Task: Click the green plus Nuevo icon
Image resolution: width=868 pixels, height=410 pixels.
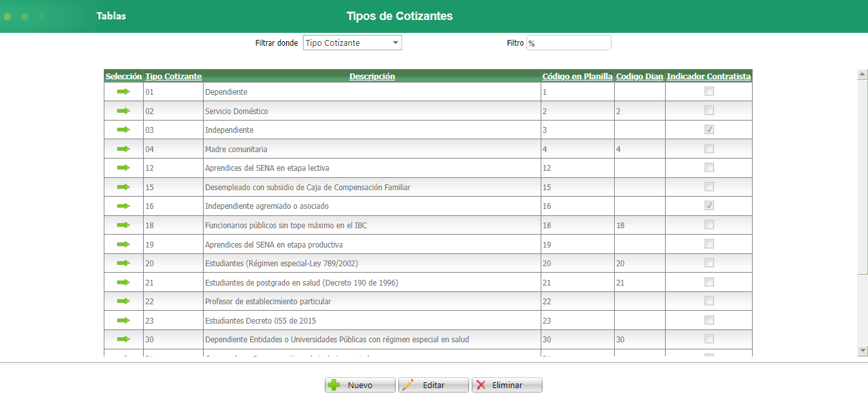Action: 334,385
